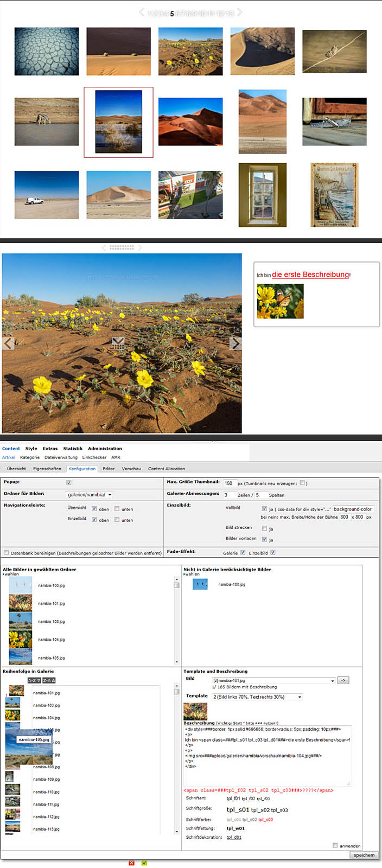Click previous page chevron above thumbnail grid
Image resolution: width=382 pixels, height=868 pixels.
[141, 12]
